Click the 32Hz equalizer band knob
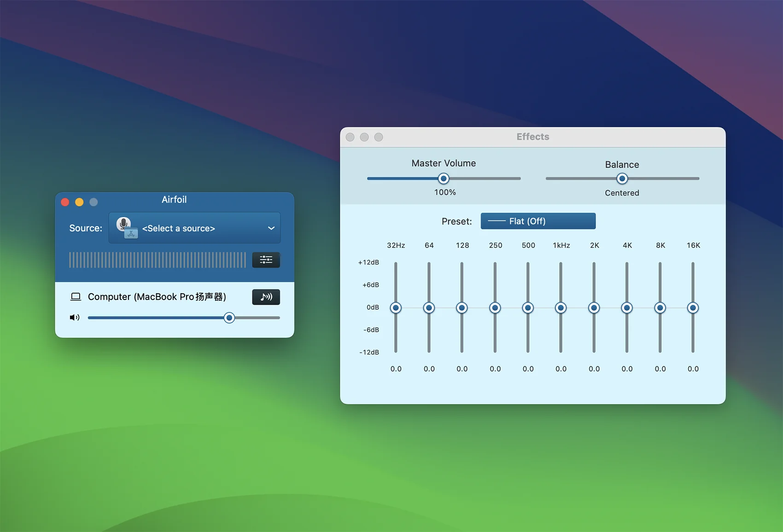Viewport: 783px width, 532px height. pyautogui.click(x=396, y=308)
